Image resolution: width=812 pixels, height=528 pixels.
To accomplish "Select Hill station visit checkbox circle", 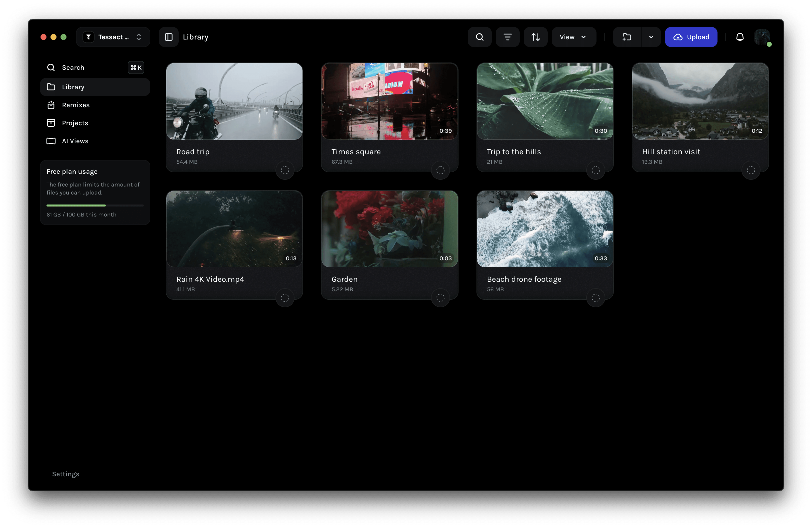I will 750,170.
